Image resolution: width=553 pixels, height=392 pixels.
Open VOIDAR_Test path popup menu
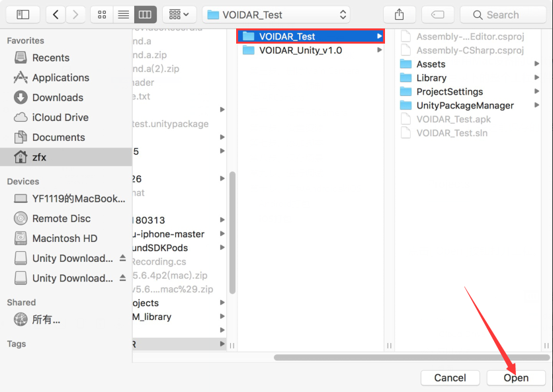point(276,14)
